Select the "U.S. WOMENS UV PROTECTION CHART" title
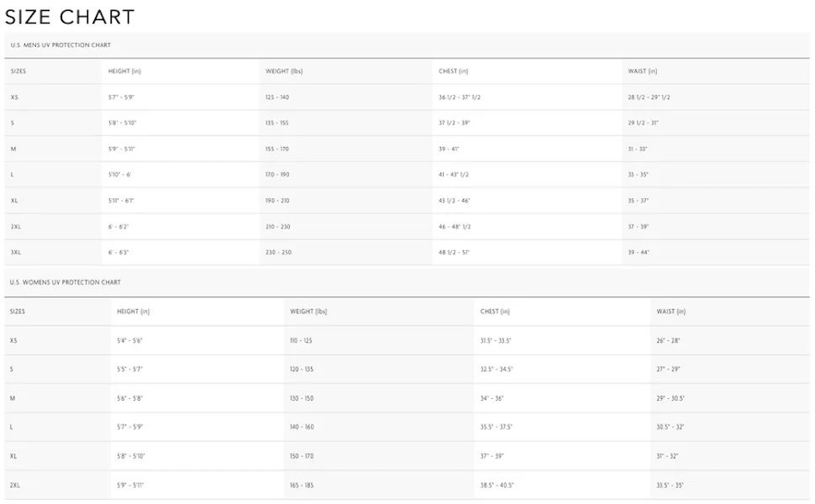Screen dimensions: 815x504 point(65,282)
